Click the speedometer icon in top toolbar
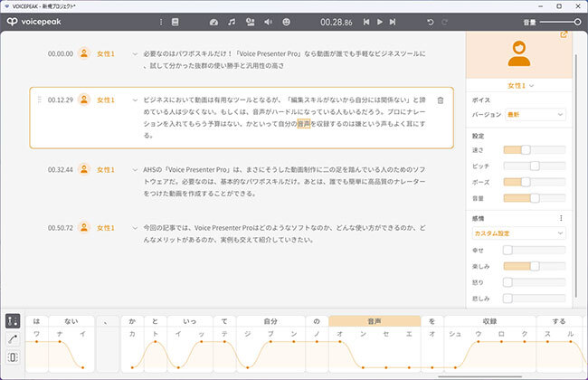 213,21
